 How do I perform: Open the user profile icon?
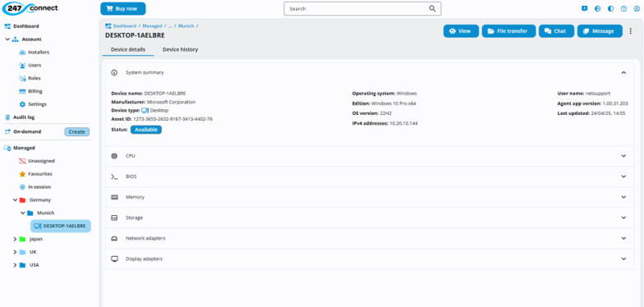tap(637, 8)
